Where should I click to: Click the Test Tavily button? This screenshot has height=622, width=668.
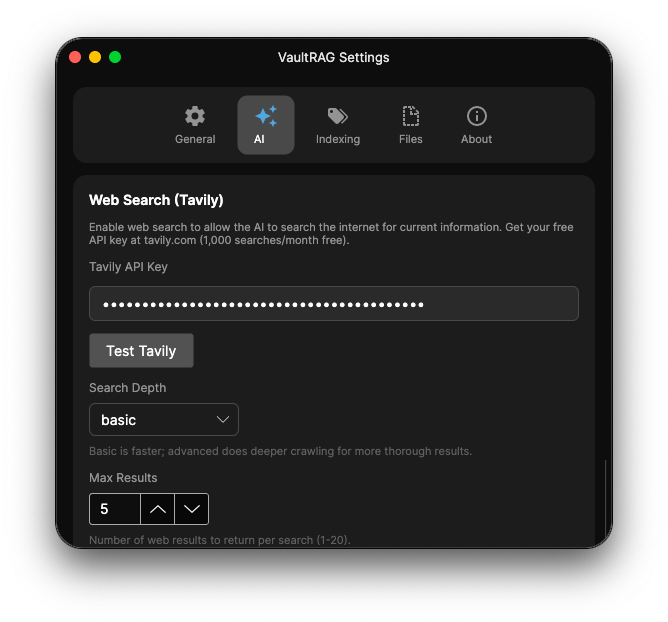(x=141, y=351)
